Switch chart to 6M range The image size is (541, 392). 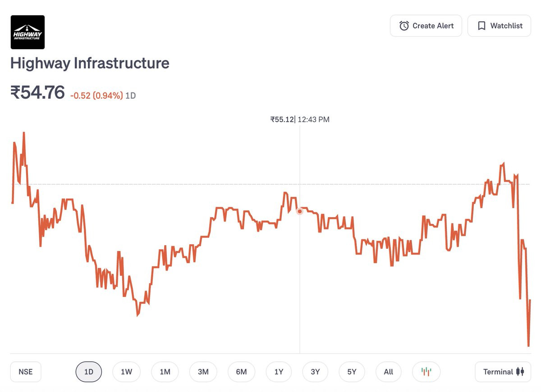point(241,372)
